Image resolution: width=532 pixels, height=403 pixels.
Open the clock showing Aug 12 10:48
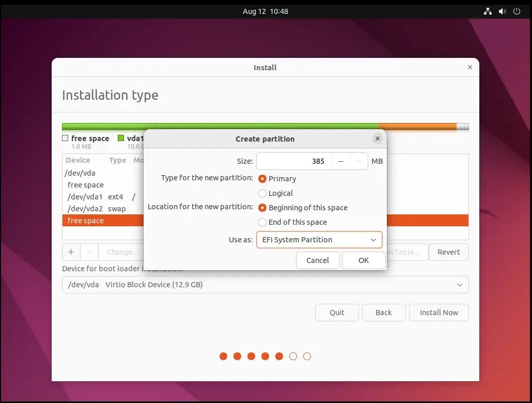tap(265, 11)
